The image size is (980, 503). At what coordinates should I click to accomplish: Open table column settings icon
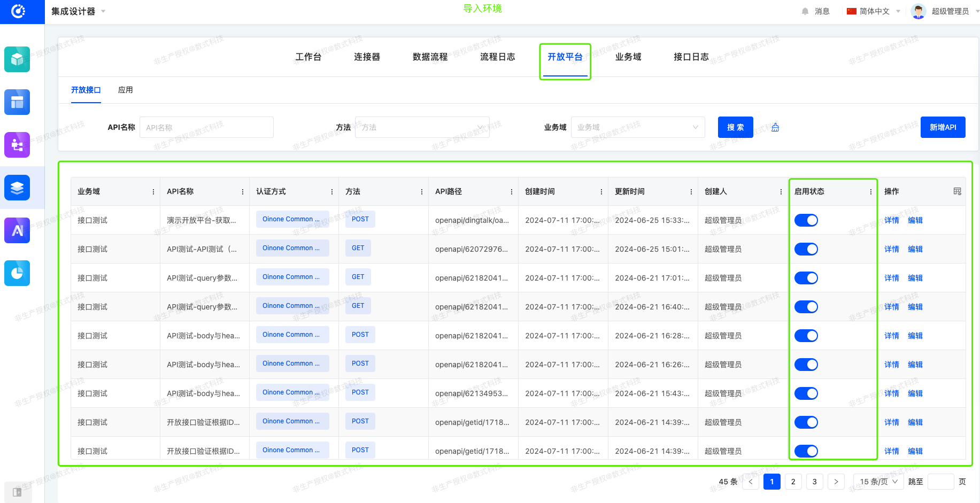(x=957, y=191)
